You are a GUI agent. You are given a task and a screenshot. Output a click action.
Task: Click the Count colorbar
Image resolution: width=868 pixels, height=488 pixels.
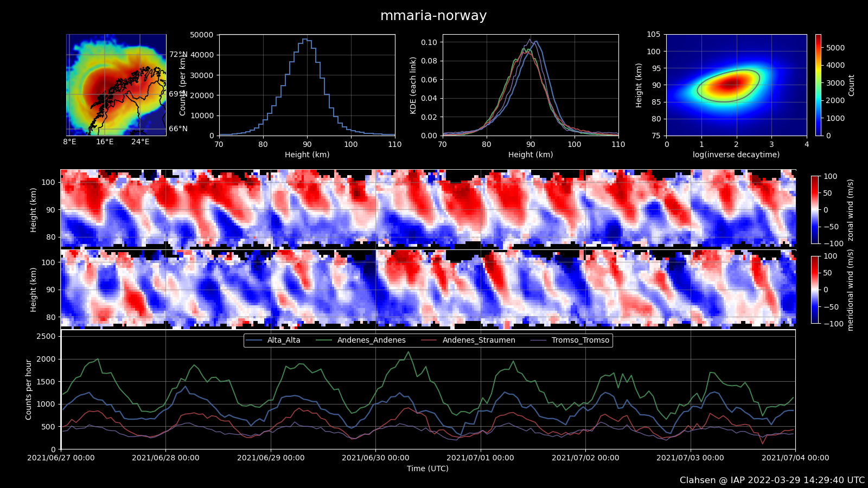[x=818, y=85]
